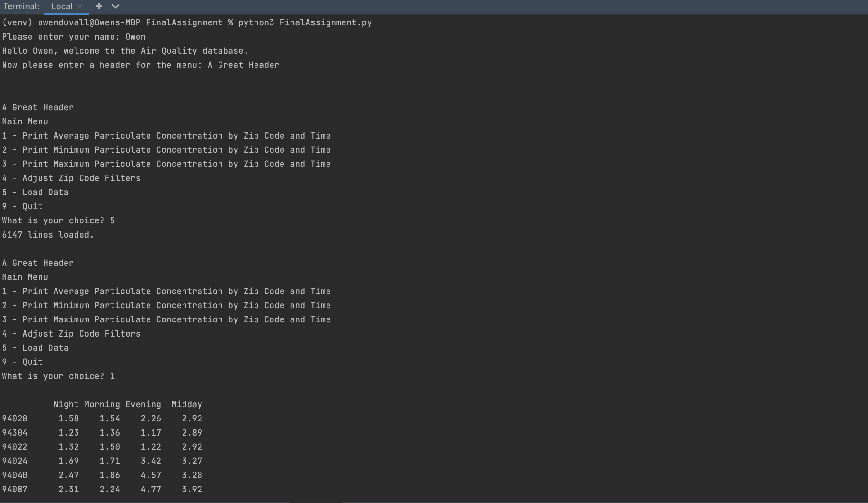The width and height of the screenshot is (868, 503).
Task: Click the Terminal label in the tab bar
Action: point(21,6)
